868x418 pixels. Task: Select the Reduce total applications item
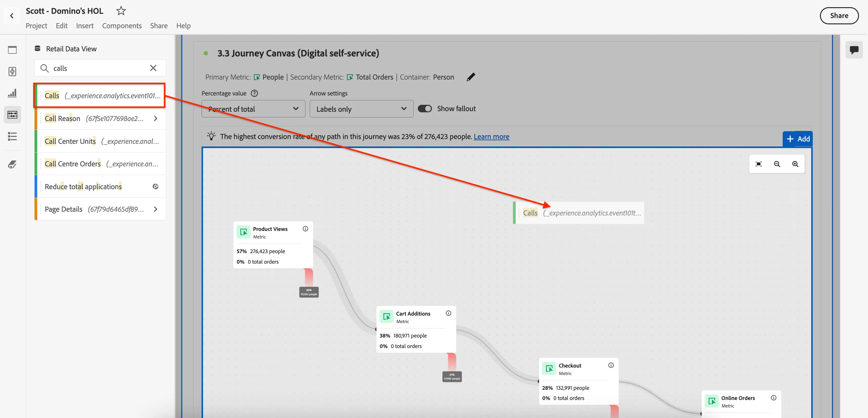click(x=100, y=186)
